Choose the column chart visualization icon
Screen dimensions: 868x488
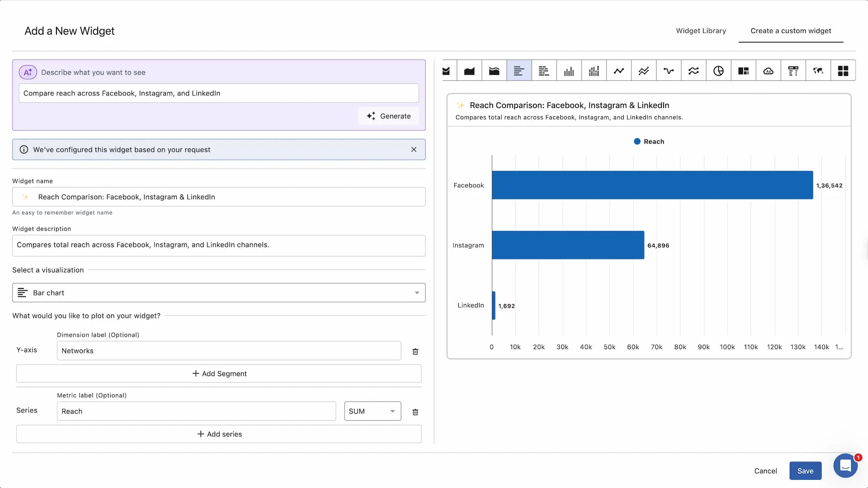[569, 70]
